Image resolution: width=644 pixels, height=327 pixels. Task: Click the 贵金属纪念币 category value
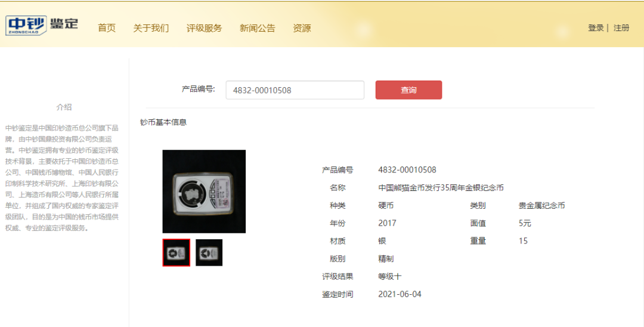pos(541,205)
